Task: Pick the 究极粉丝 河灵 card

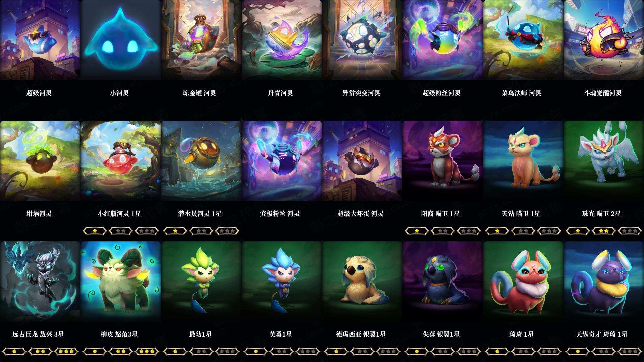Action: 282,161
